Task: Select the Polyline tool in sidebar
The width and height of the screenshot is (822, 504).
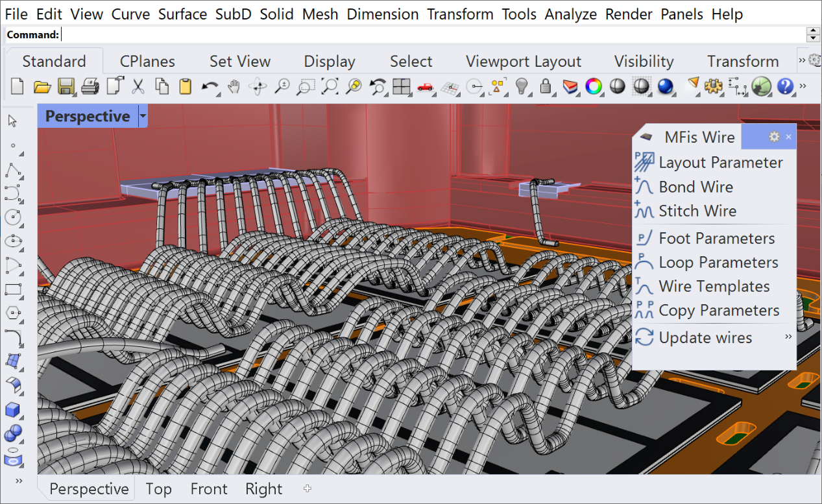Action: (x=12, y=169)
